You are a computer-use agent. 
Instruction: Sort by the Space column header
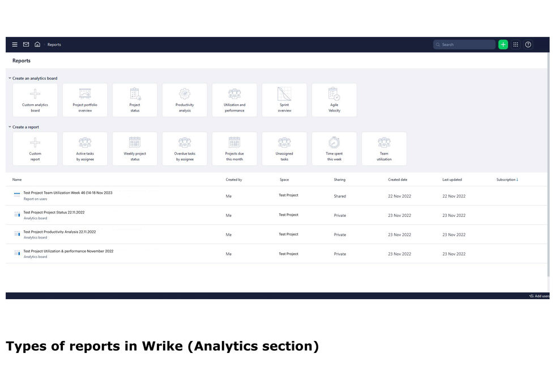(x=284, y=180)
